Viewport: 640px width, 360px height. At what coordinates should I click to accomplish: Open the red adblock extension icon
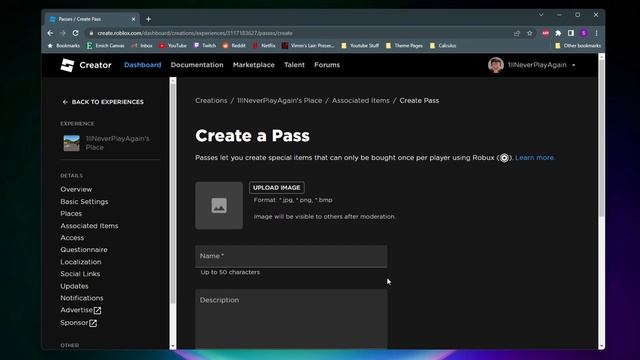(x=546, y=33)
